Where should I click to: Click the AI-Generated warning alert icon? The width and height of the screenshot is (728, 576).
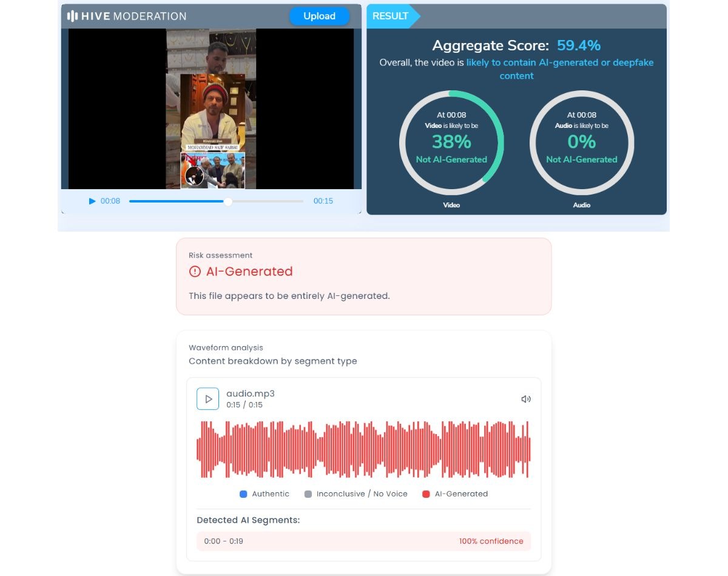(195, 272)
